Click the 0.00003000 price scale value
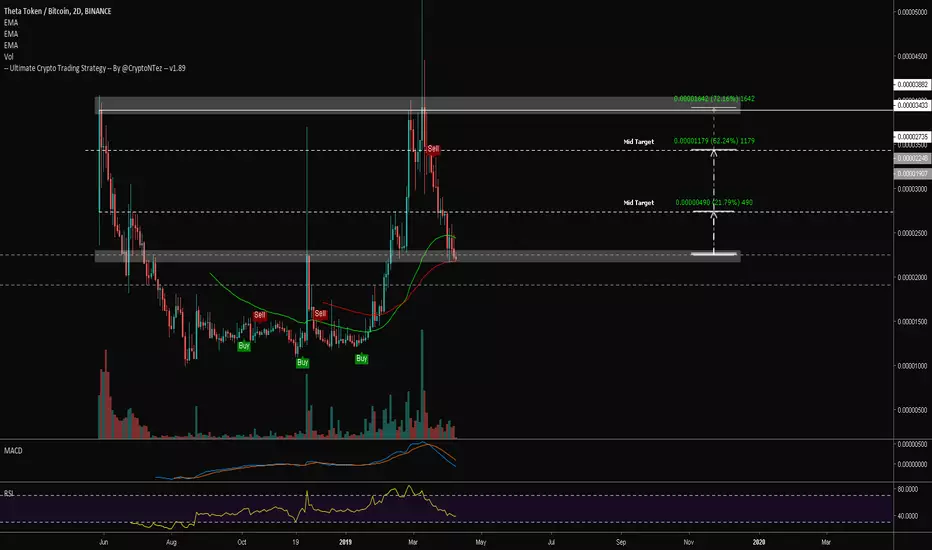The image size is (932, 550). 912,189
